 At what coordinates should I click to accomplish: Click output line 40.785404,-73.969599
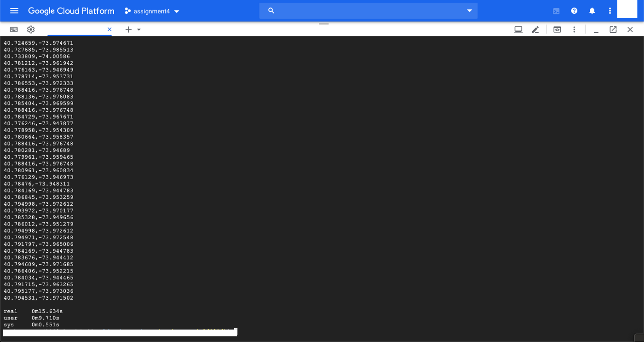pos(39,104)
